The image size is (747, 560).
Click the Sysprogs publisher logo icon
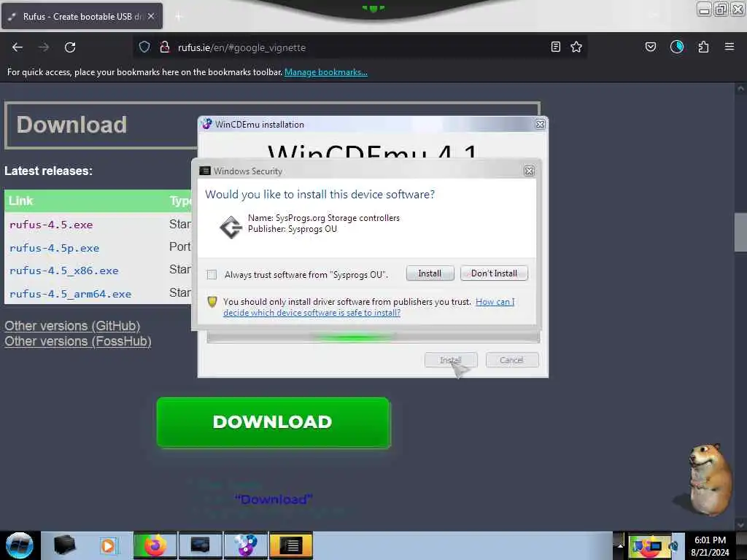tap(231, 227)
